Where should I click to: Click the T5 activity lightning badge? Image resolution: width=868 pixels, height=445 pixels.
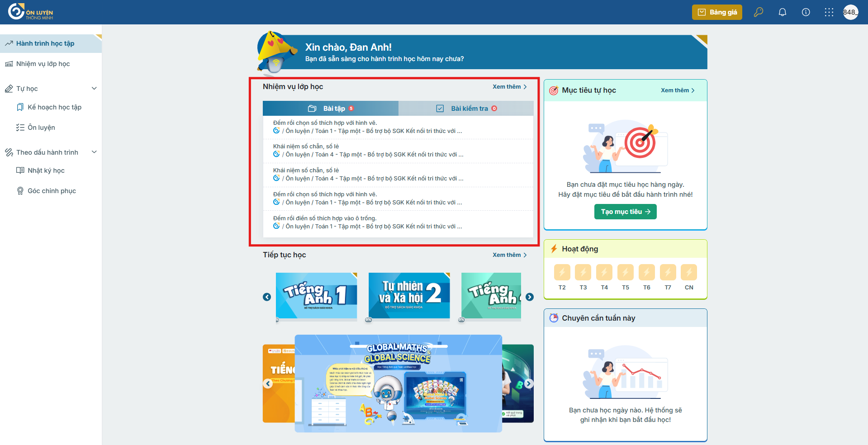pos(626,272)
